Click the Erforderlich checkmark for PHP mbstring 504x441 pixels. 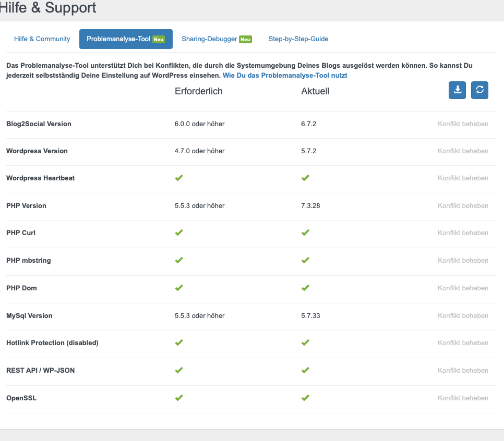179,260
